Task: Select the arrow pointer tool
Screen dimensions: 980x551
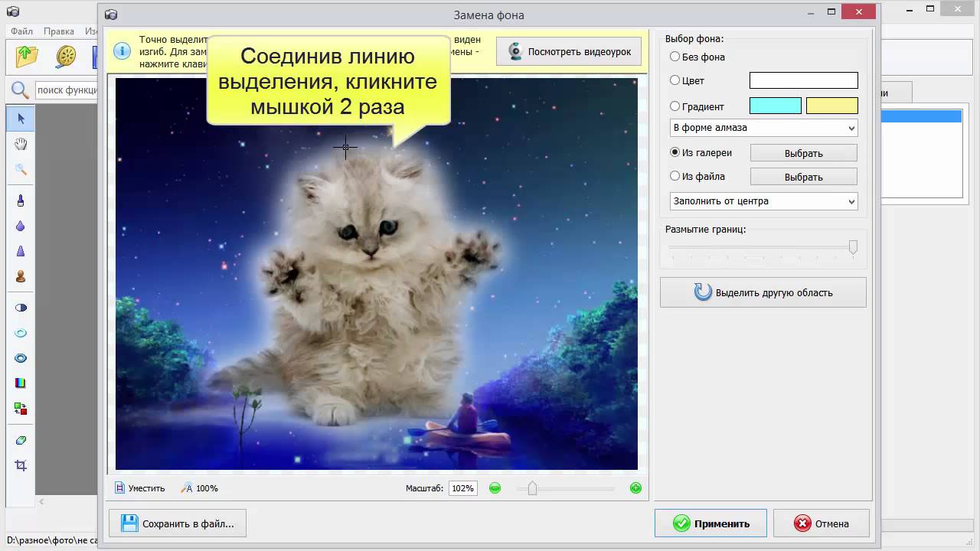Action: tap(21, 119)
